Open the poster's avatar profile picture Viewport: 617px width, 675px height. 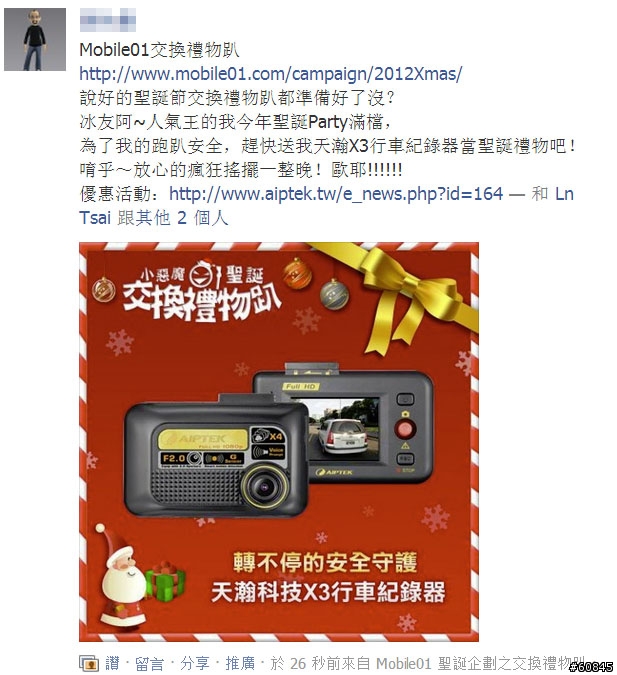tap(35, 39)
